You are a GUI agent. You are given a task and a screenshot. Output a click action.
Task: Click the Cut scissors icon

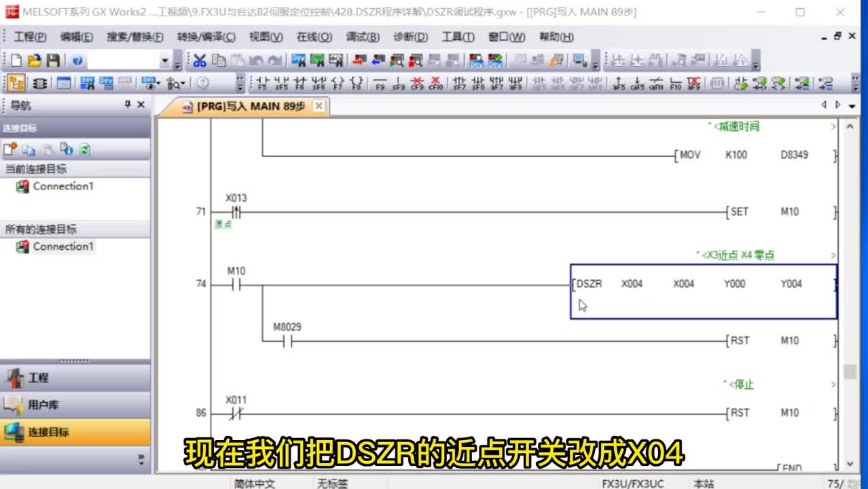tap(200, 61)
